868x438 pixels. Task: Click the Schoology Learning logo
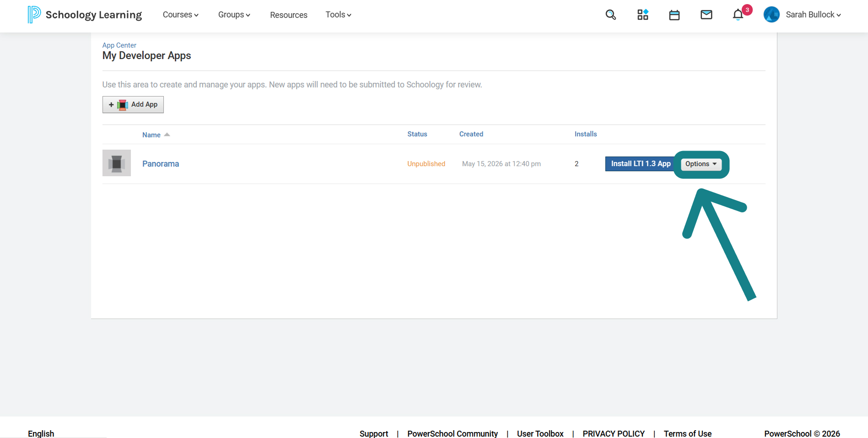85,15
